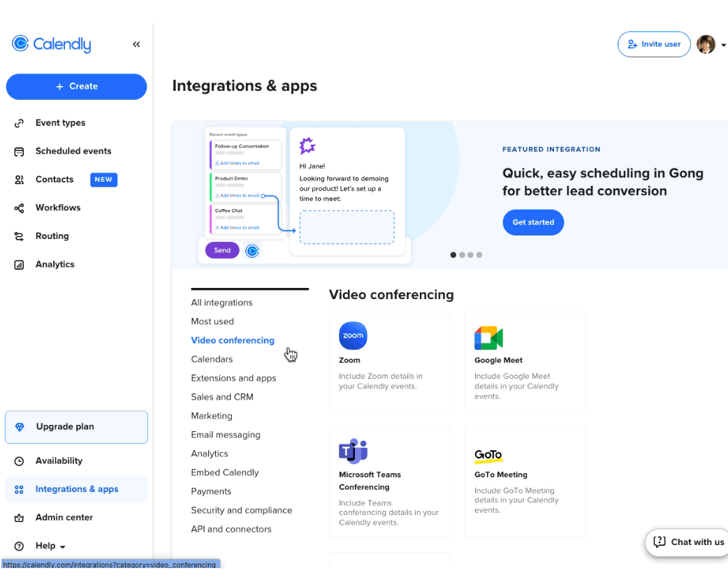Select the Sales and CRM category
The image size is (728, 587).
tap(222, 397)
